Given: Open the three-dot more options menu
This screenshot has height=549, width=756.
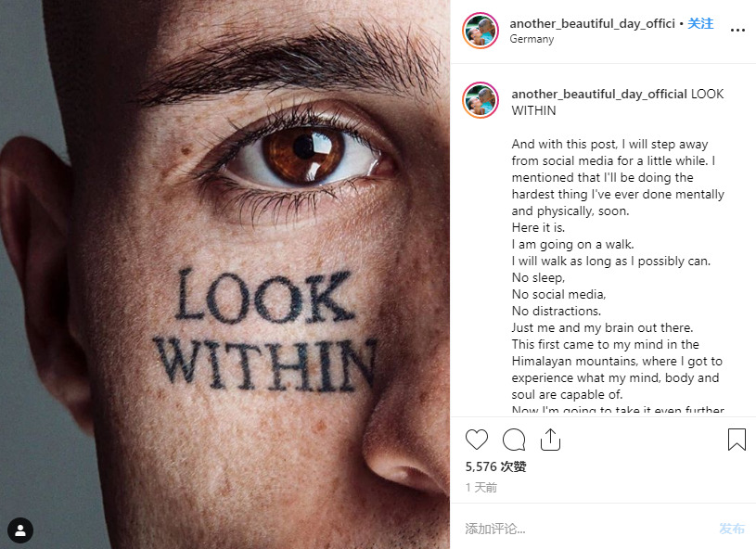Looking at the screenshot, I should [737, 31].
